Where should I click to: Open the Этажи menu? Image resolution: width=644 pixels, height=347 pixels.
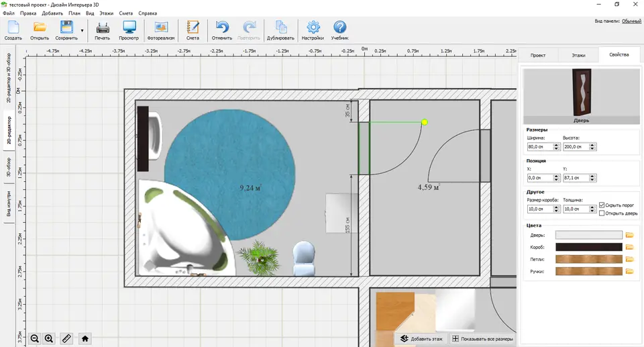click(x=107, y=13)
